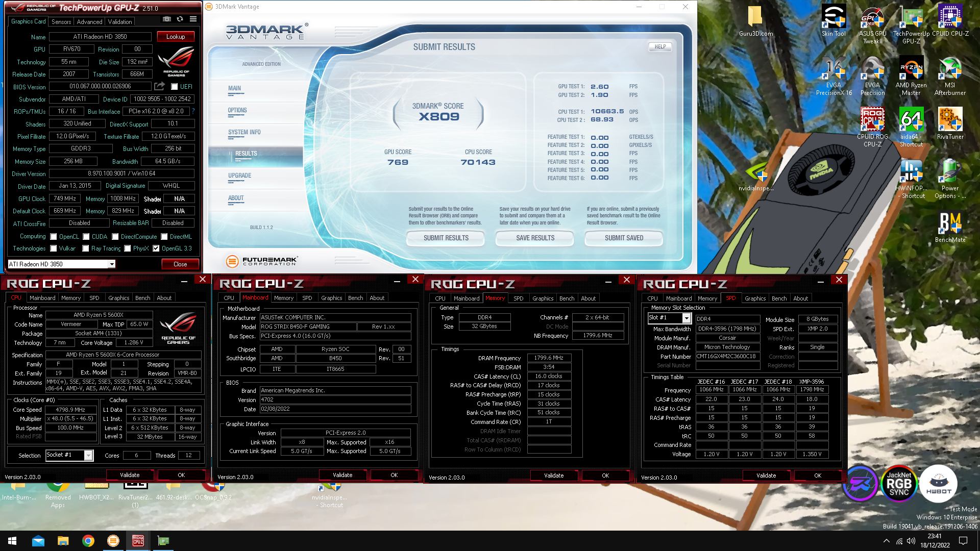Toggle the OpenCL checkbox

coord(53,237)
